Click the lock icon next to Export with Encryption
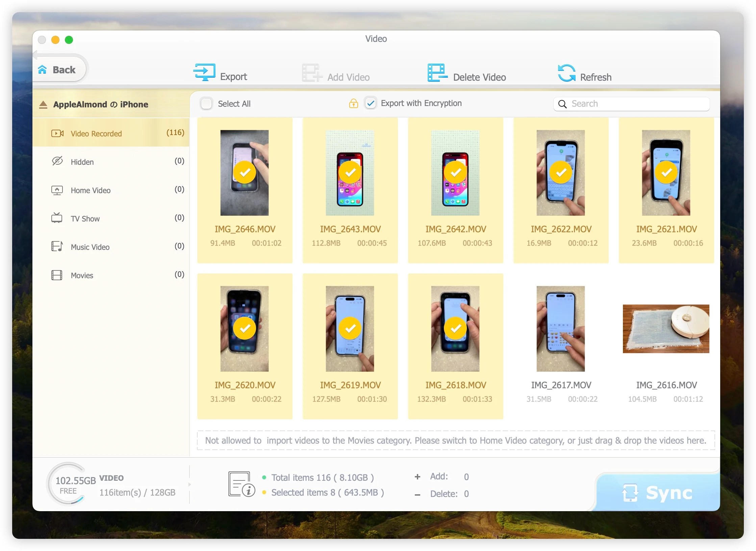The image size is (756, 551). point(352,103)
